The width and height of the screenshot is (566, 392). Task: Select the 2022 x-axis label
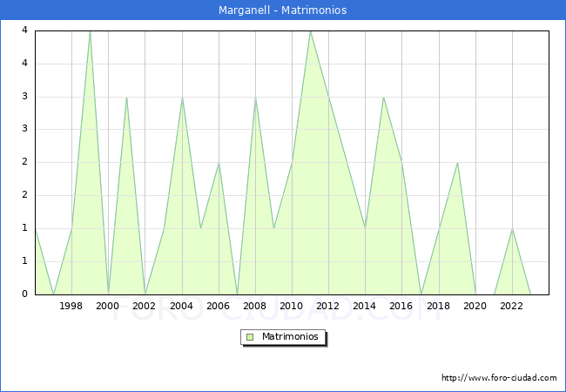pyautogui.click(x=512, y=306)
